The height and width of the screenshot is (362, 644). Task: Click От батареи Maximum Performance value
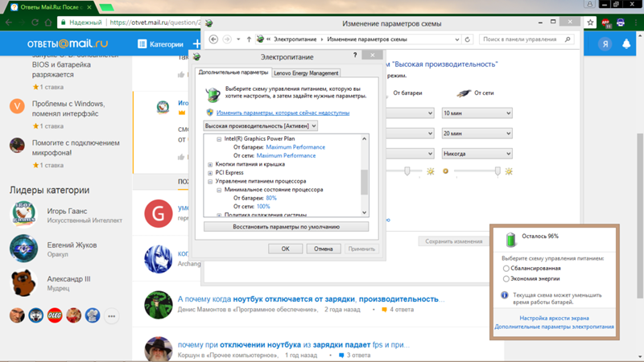click(x=295, y=147)
